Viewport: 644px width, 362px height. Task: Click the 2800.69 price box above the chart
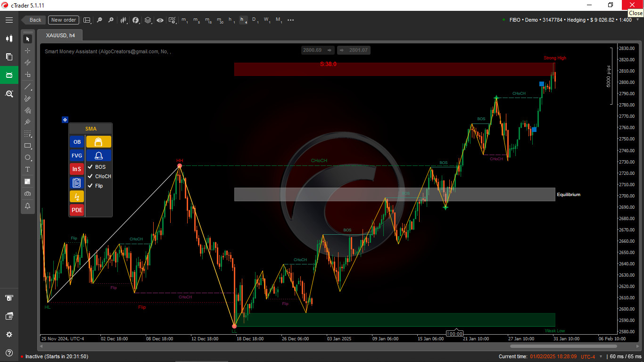(x=313, y=50)
